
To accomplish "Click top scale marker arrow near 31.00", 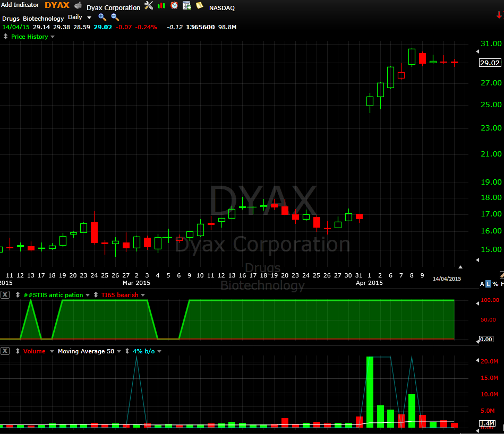I will coord(477,51).
